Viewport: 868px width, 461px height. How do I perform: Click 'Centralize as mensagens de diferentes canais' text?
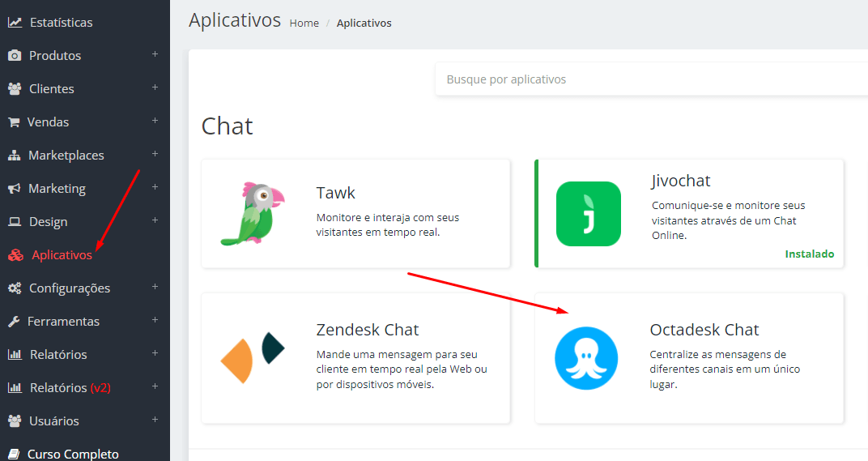coord(725,369)
